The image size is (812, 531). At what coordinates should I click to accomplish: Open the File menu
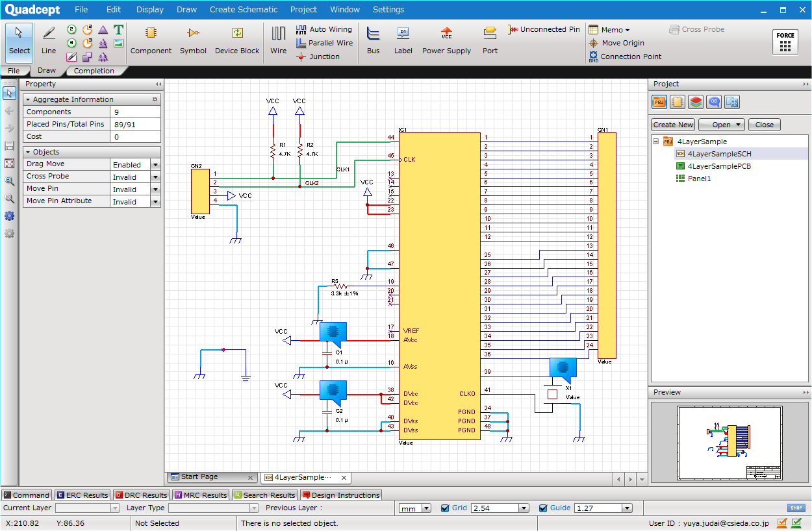(81, 10)
